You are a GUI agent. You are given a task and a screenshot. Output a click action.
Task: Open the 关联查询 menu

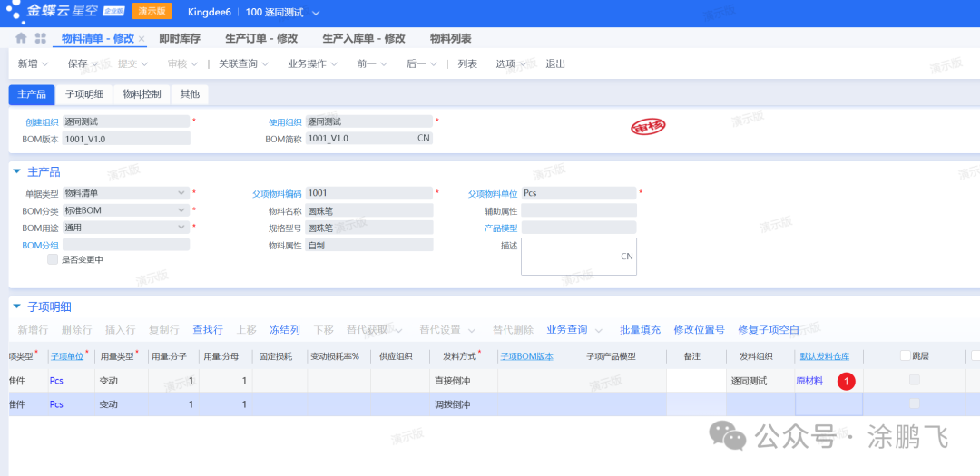pyautogui.click(x=243, y=64)
